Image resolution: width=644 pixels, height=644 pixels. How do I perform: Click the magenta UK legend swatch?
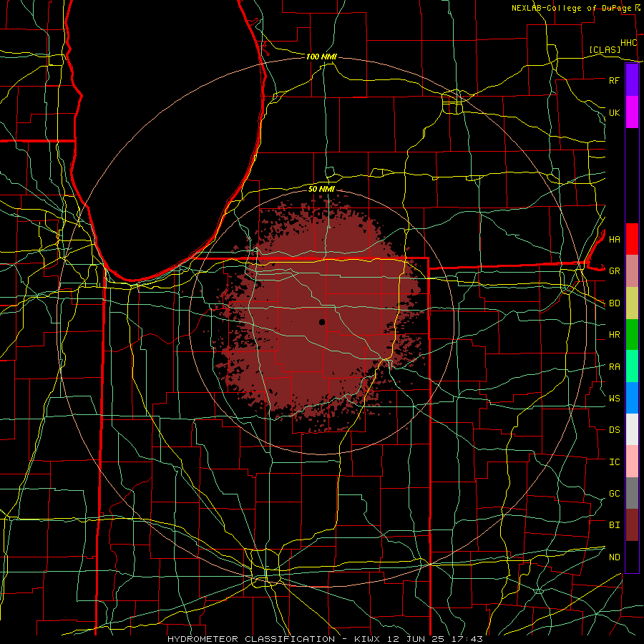[632, 112]
